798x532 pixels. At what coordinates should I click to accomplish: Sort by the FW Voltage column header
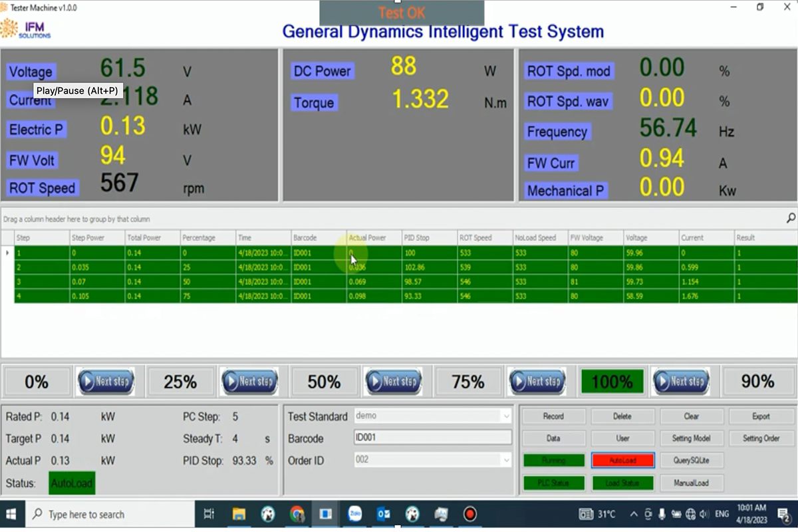pyautogui.click(x=597, y=237)
